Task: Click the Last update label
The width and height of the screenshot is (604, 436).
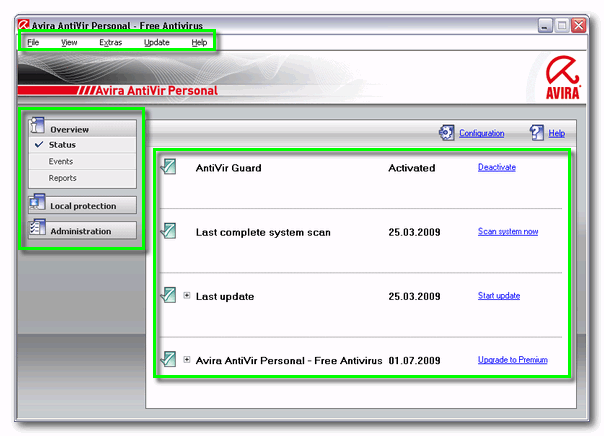Action: click(225, 297)
